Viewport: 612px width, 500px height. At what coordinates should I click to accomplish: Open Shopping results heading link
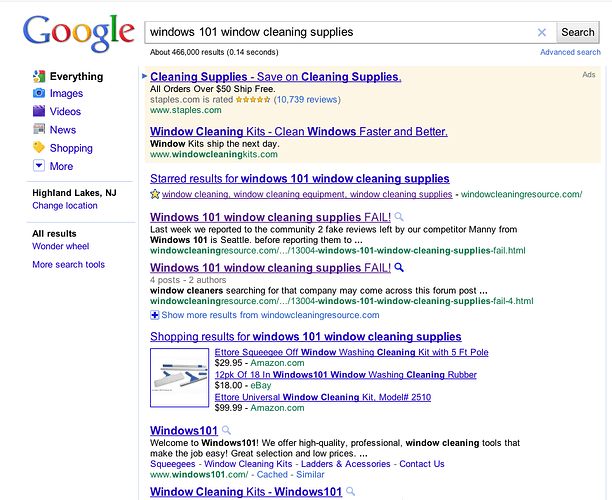click(x=306, y=337)
